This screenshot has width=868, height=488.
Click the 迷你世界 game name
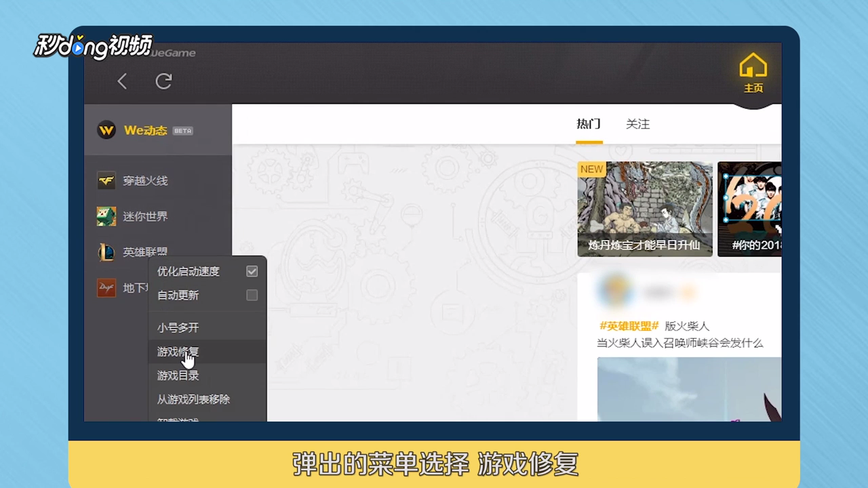(145, 216)
